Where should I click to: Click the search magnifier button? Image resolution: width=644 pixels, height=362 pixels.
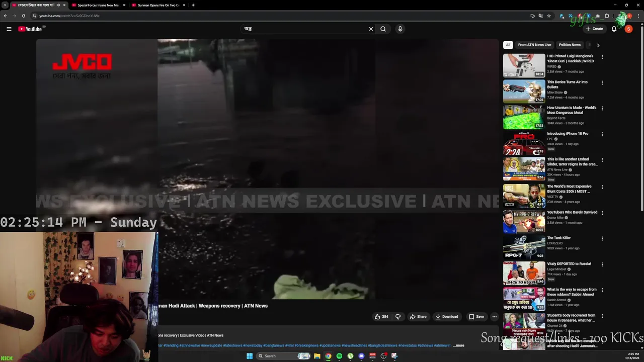pyautogui.click(x=383, y=29)
